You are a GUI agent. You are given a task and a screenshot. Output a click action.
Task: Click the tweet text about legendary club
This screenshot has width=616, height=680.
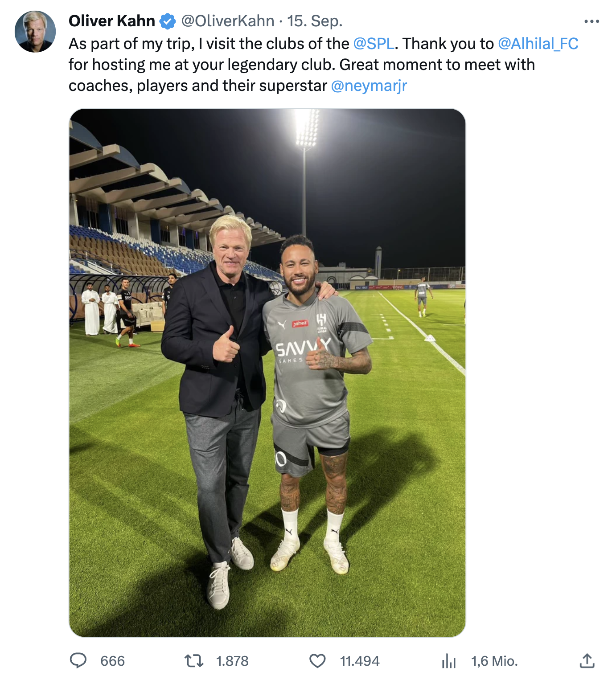267,65
